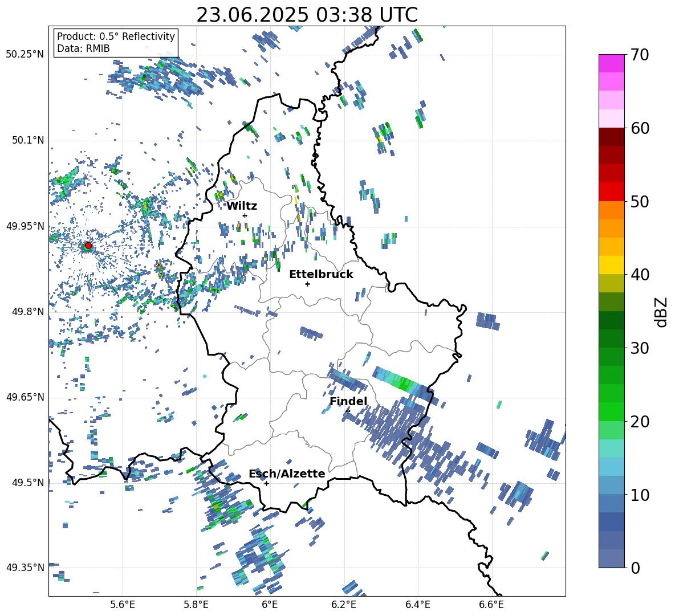Click the 10 value on colorbar
Viewport: 675px width, 616px height.
tap(639, 495)
